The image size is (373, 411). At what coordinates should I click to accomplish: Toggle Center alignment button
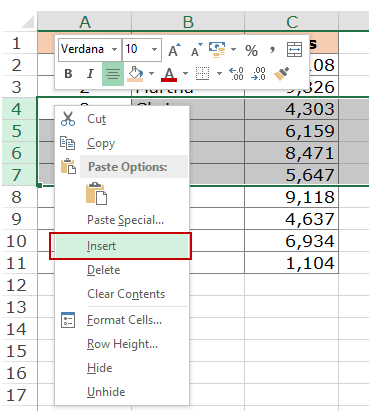(x=113, y=74)
